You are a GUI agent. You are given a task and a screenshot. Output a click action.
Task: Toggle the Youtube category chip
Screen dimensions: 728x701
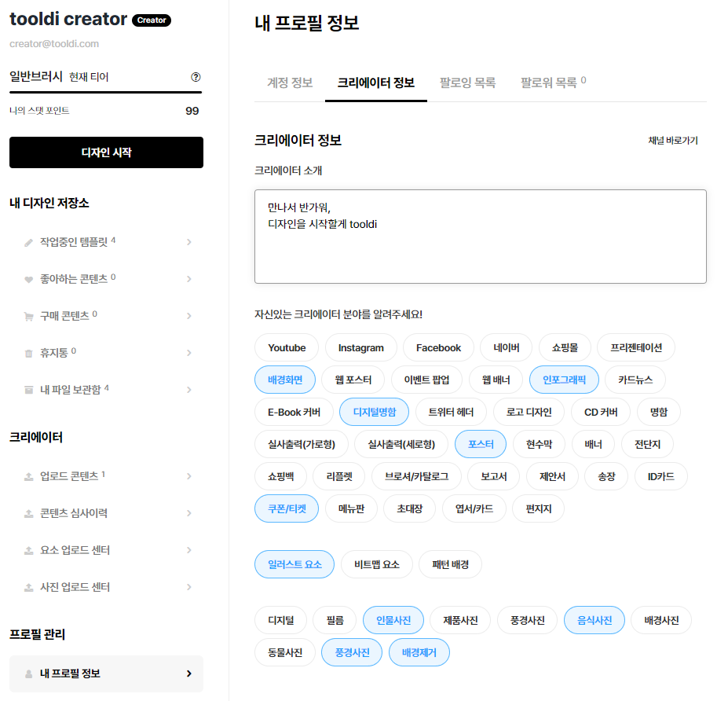coord(287,347)
